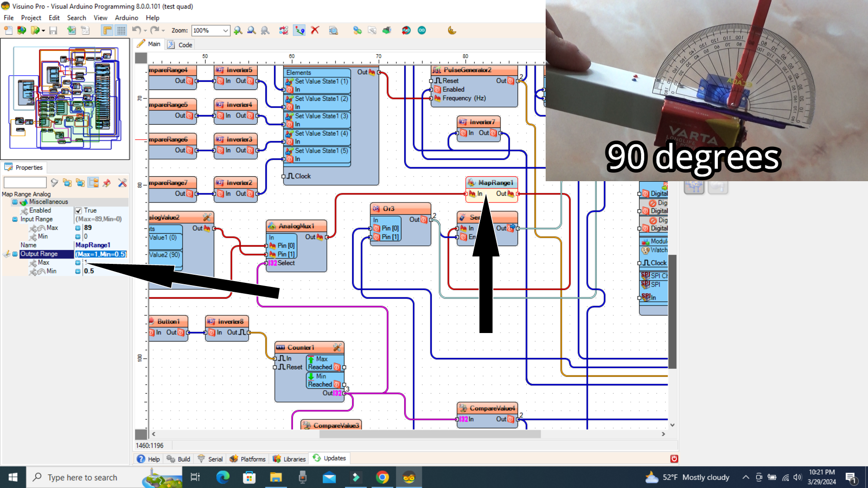The image size is (868, 488).
Task: Click the red Arduino compile/upload icon
Action: pos(406,30)
